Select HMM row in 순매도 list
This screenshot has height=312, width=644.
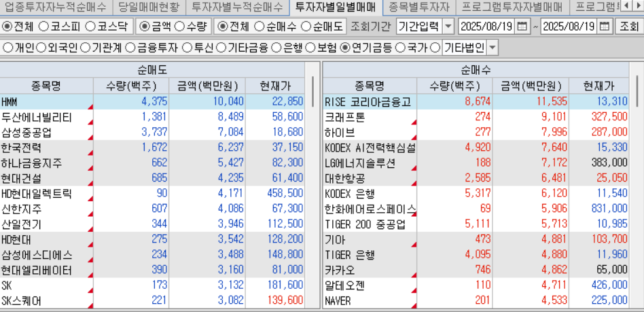coord(152,101)
